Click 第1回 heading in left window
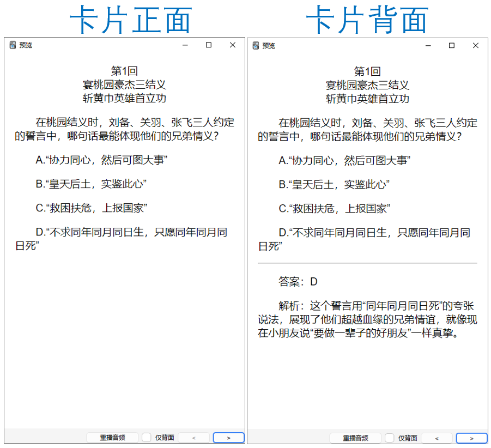This screenshot has height=448, width=491. 124,71
